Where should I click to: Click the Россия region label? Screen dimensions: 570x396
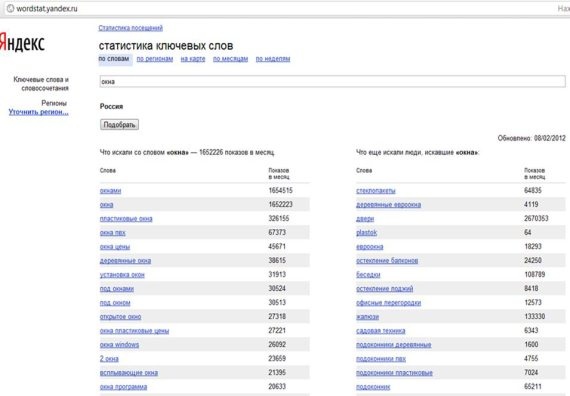pos(111,107)
